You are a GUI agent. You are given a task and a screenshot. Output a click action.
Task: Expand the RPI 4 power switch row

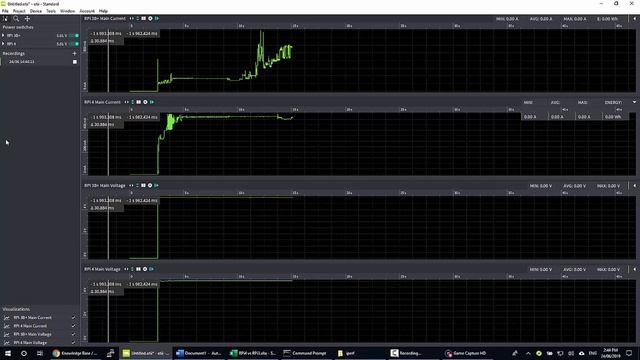point(3,44)
